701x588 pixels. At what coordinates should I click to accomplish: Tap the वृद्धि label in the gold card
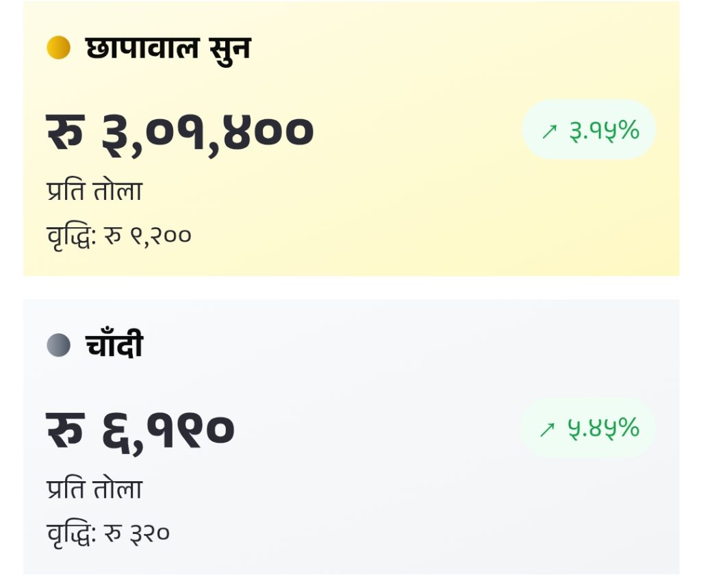pos(71,236)
